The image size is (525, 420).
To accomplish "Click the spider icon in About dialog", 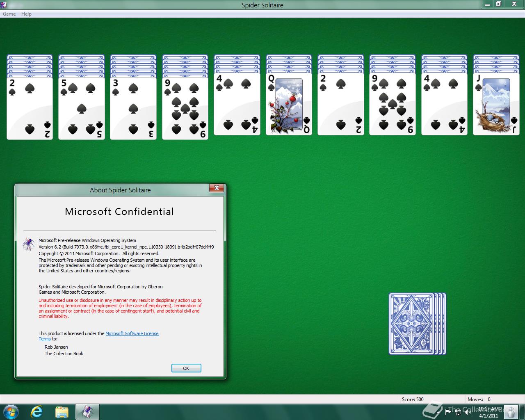I will point(28,244).
